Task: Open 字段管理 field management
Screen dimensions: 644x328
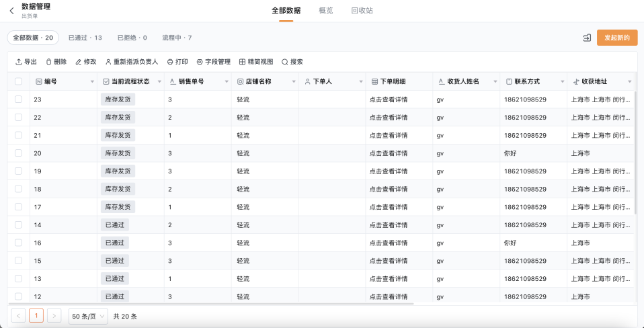Action: click(214, 62)
